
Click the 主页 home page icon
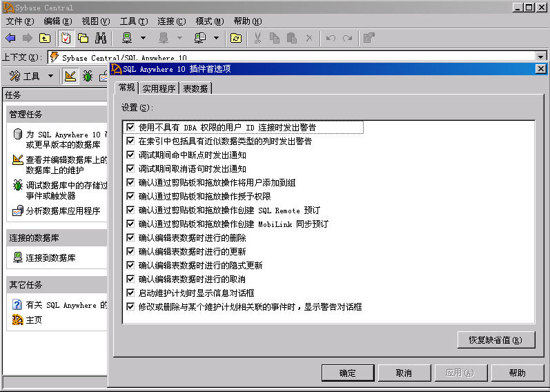17,320
